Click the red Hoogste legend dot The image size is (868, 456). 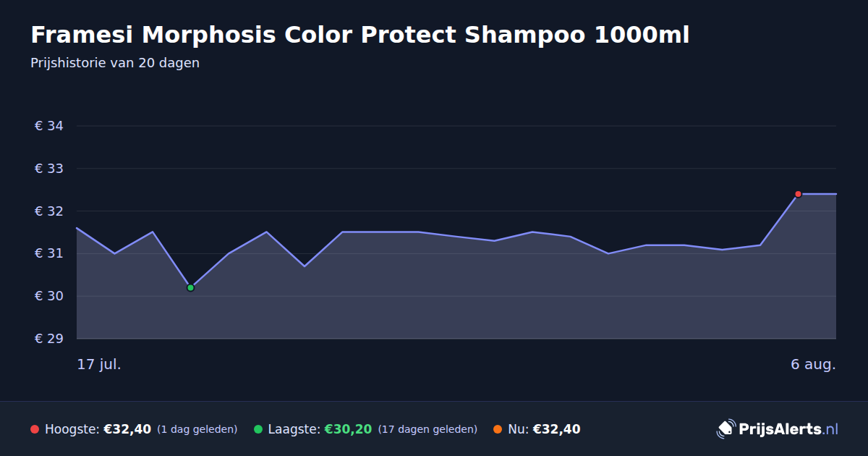pos(35,429)
